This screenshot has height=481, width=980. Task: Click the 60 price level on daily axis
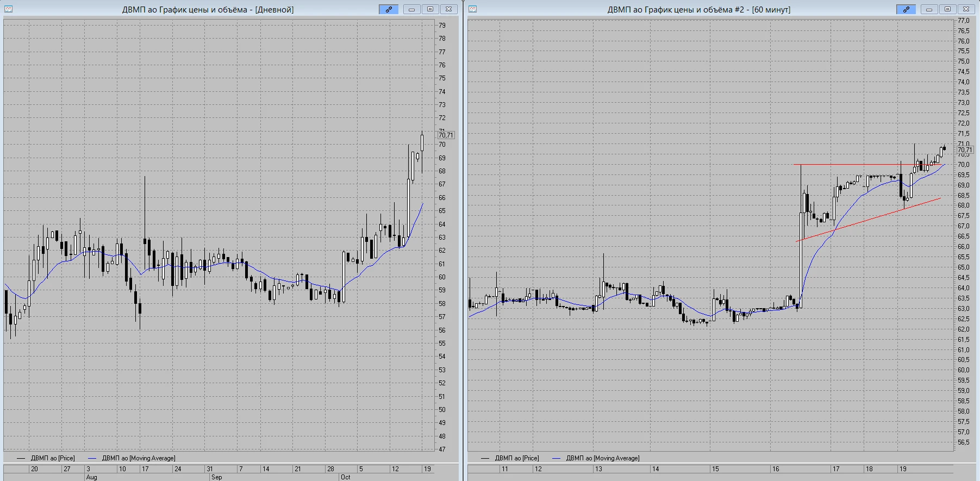pyautogui.click(x=442, y=277)
